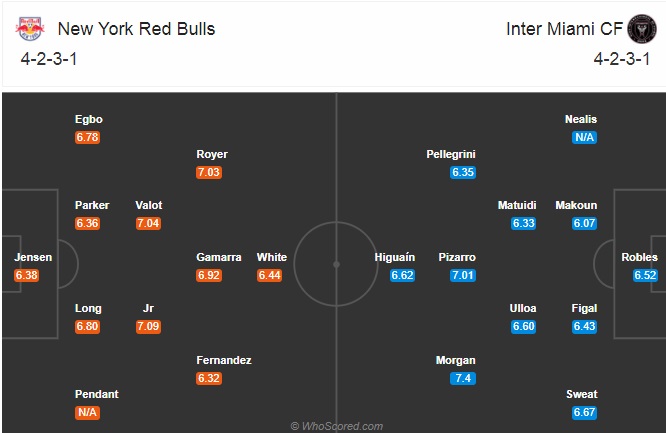Select Nealis' N/A rating badge

point(585,137)
